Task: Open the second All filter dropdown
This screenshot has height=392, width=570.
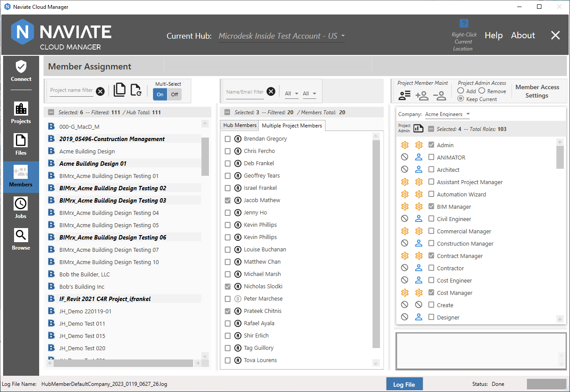Action: pyautogui.click(x=309, y=94)
